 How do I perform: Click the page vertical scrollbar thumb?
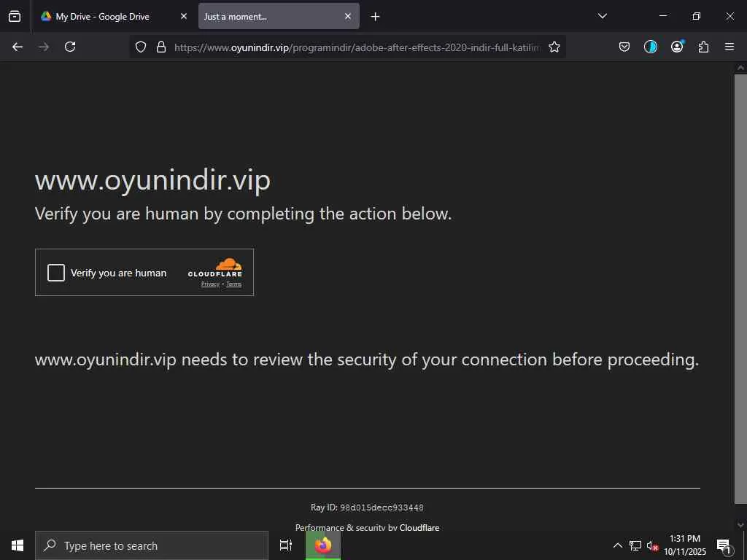[740, 288]
